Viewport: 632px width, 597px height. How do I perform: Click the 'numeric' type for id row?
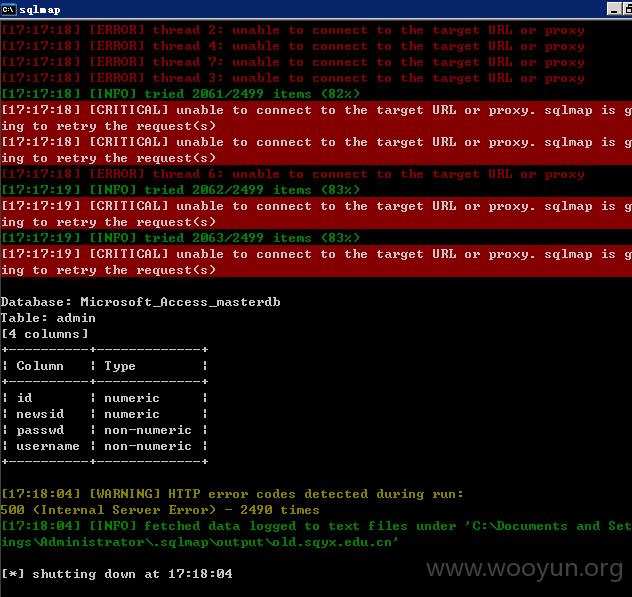(x=132, y=398)
